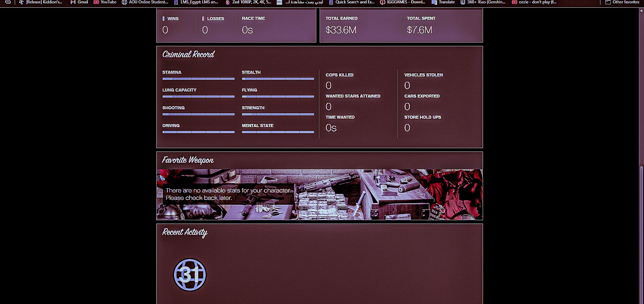Open the YouTube bookmark
The width and height of the screenshot is (644, 304).
tap(105, 2)
